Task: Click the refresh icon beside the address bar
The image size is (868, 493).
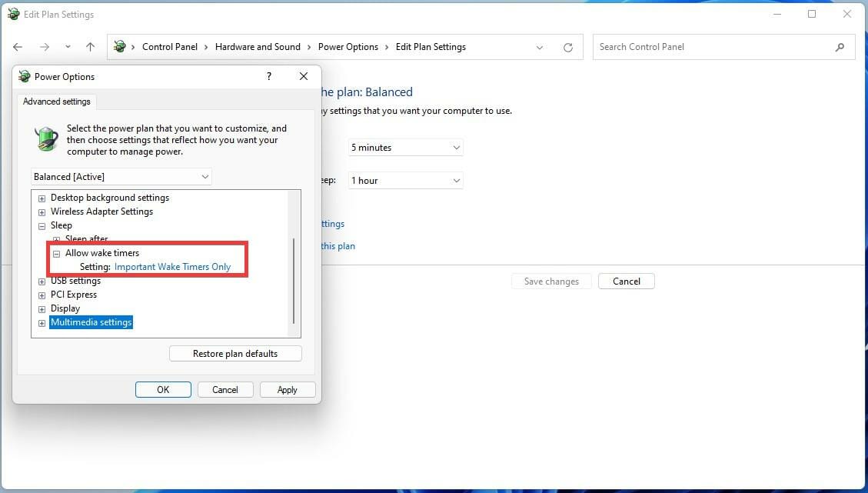Action: 568,47
